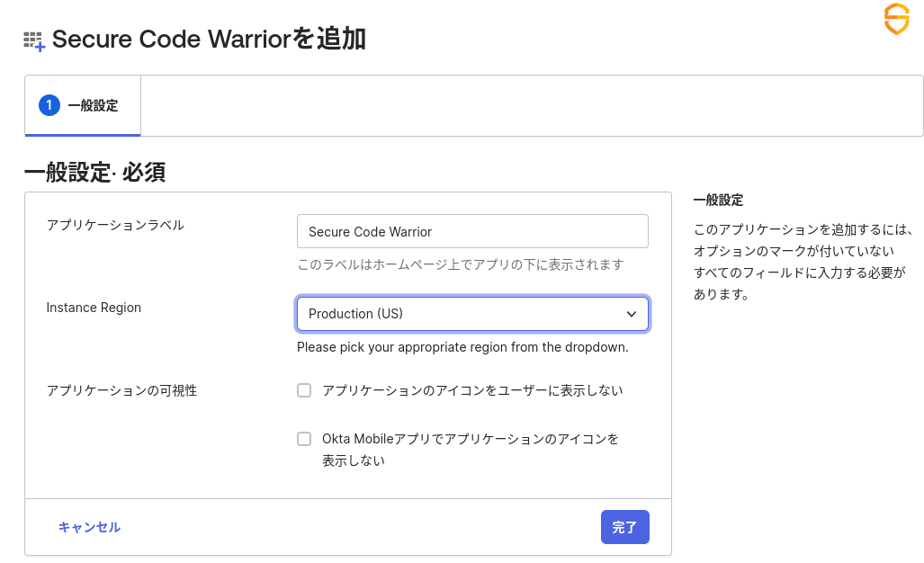Click the 'Please pick your appropriate region' hint
Screen dimensions: 924x563
[x=462, y=347]
